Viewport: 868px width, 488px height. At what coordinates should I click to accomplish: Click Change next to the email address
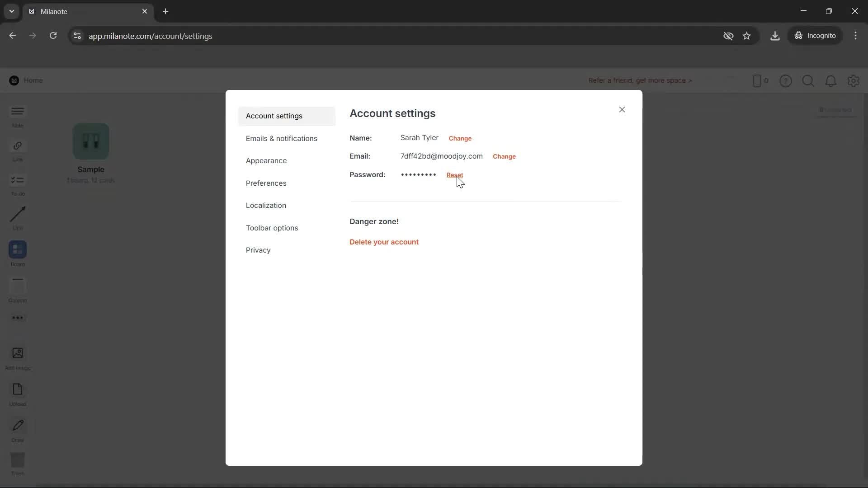click(504, 156)
